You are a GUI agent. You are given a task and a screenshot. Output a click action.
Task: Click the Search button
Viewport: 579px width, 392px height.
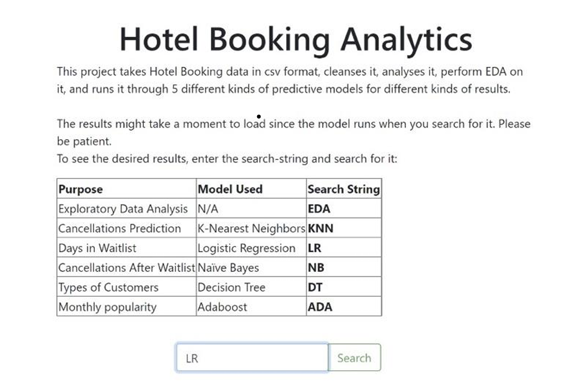pyautogui.click(x=354, y=358)
